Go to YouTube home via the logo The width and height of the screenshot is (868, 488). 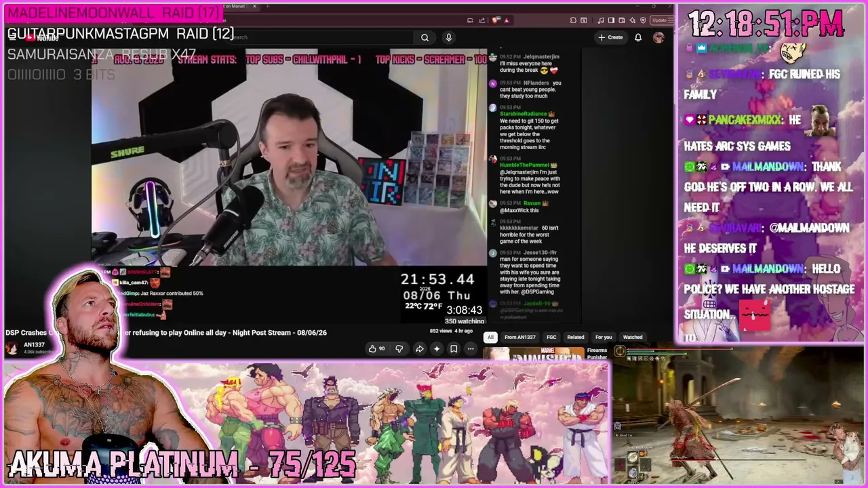coord(42,37)
